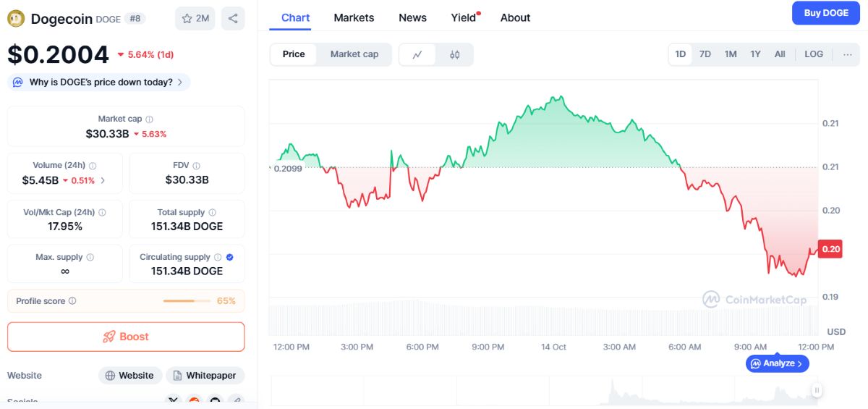
Task: Open the share icon button
Action: [233, 19]
